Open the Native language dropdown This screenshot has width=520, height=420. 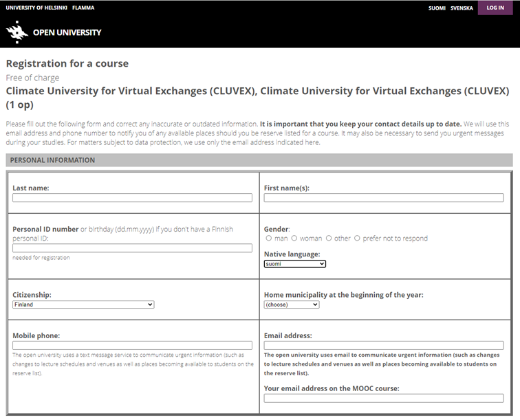294,263
